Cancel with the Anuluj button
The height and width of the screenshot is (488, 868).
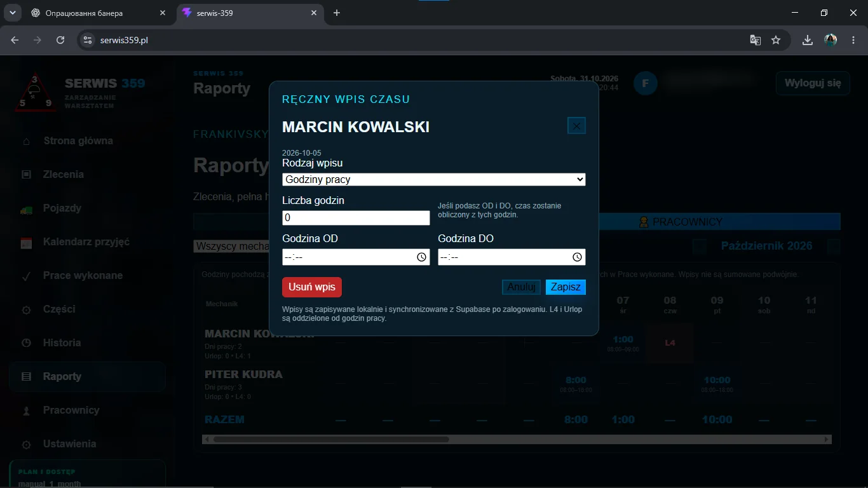[521, 287]
